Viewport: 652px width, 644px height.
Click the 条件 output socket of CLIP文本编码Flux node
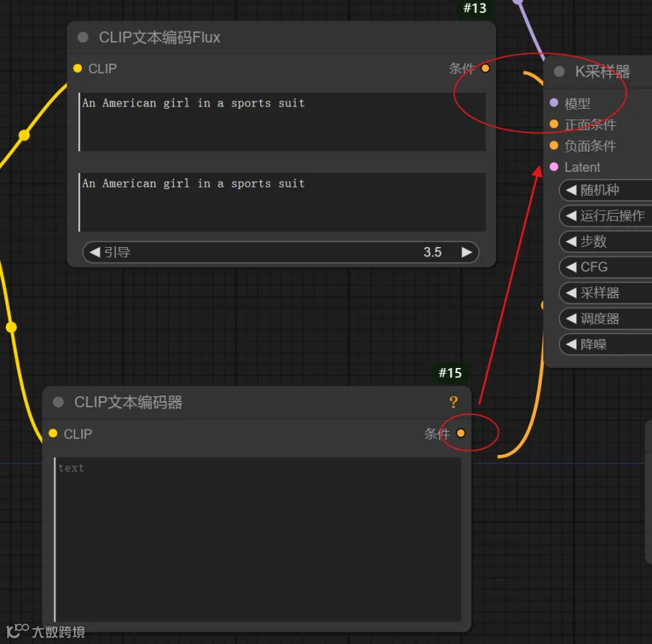click(x=485, y=68)
